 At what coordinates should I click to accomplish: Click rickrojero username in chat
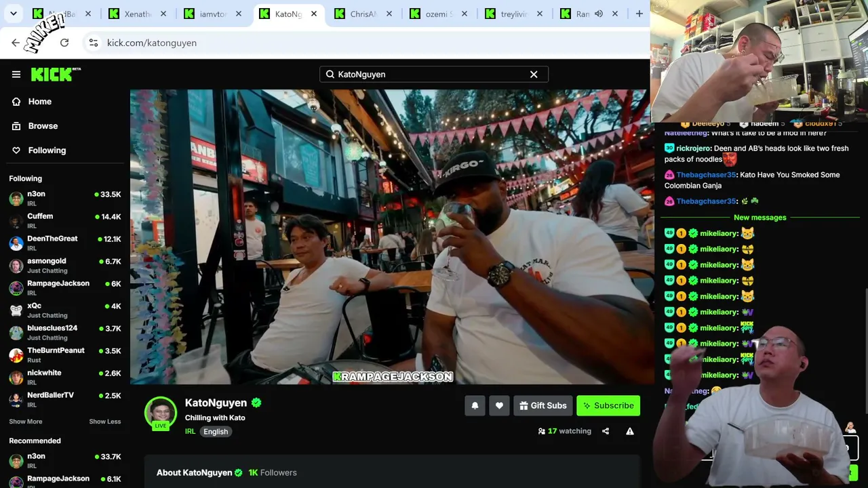click(694, 148)
